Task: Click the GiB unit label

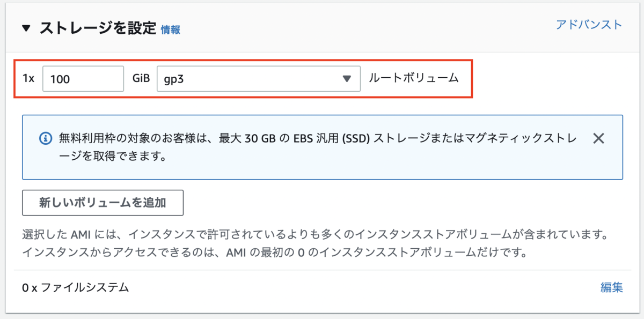Action: point(141,78)
